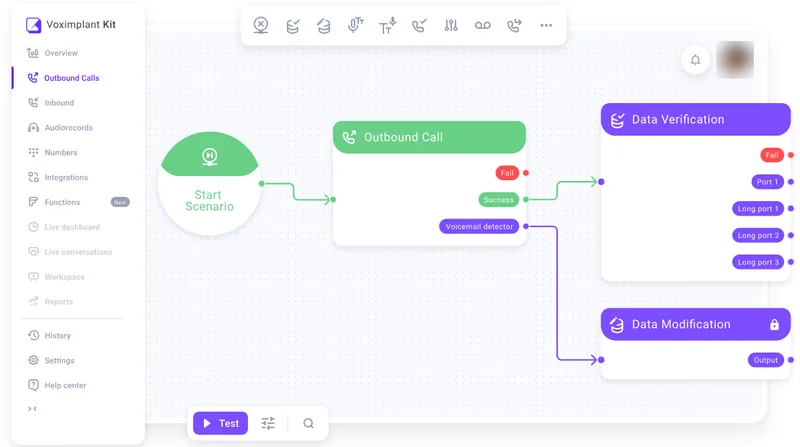The image size is (800, 447).
Task: Select the call forwarding tool in toolbar
Action: click(x=514, y=26)
